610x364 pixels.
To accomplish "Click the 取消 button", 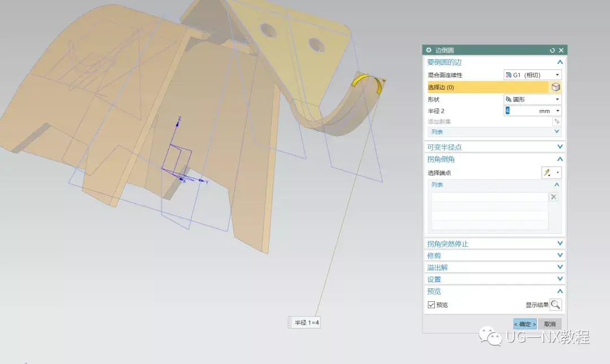I will click(550, 324).
